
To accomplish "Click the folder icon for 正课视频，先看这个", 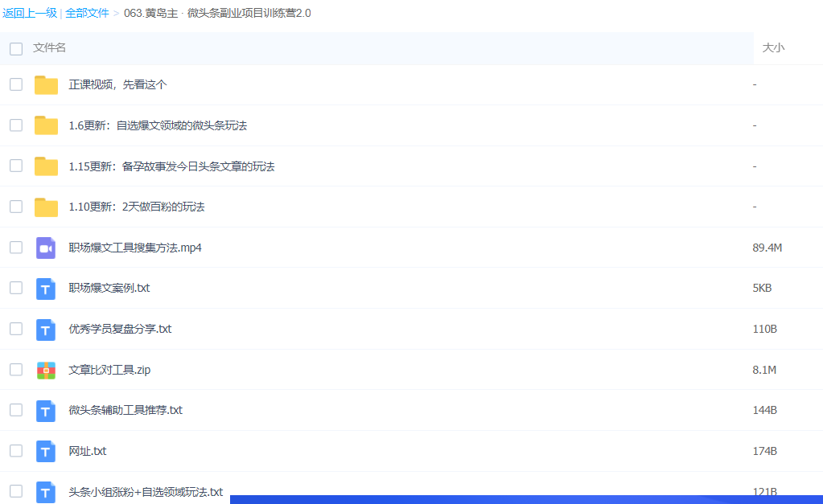I will [x=46, y=84].
